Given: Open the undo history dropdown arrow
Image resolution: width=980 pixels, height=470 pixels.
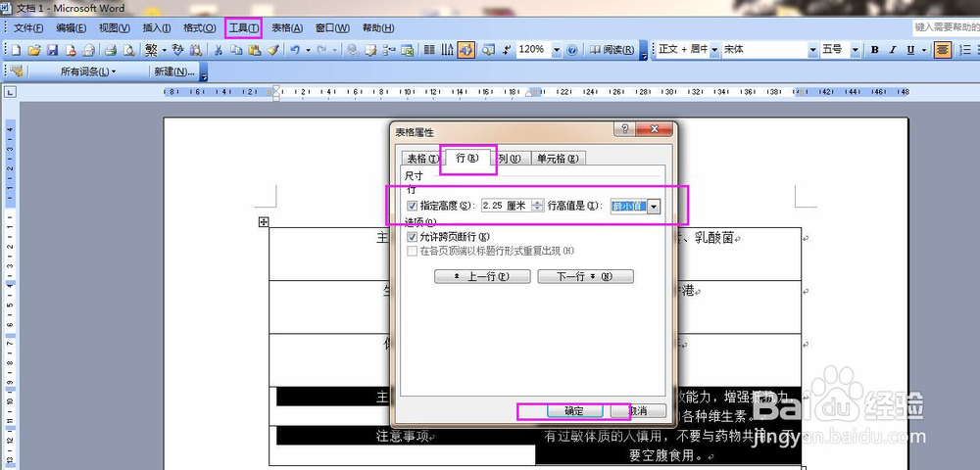Looking at the screenshot, I should 308,50.
